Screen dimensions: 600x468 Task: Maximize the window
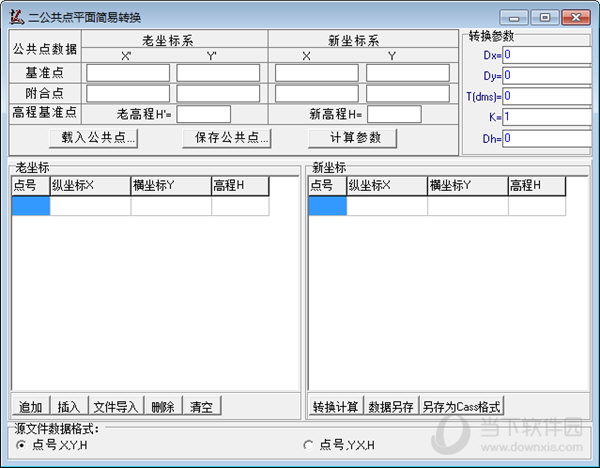point(545,18)
